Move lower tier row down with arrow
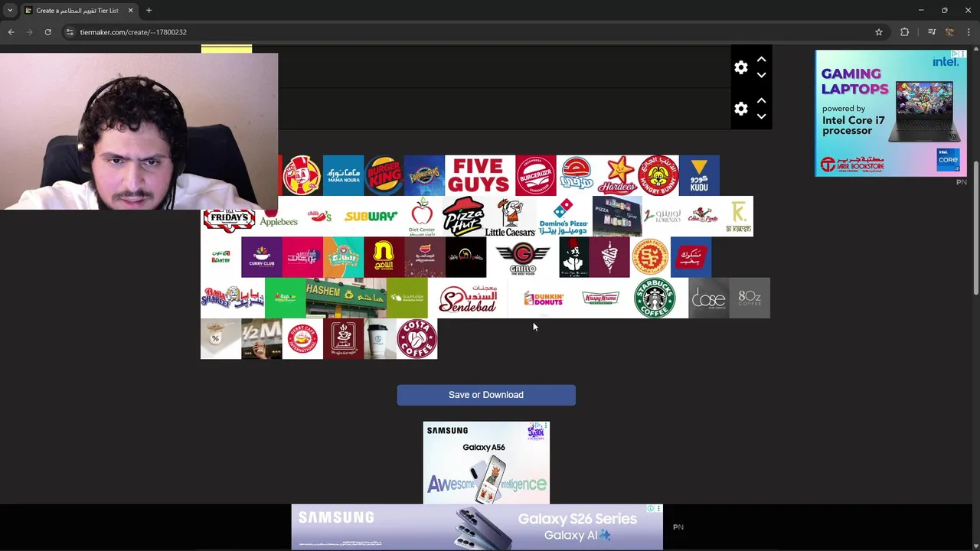Image resolution: width=980 pixels, height=551 pixels. point(761,116)
